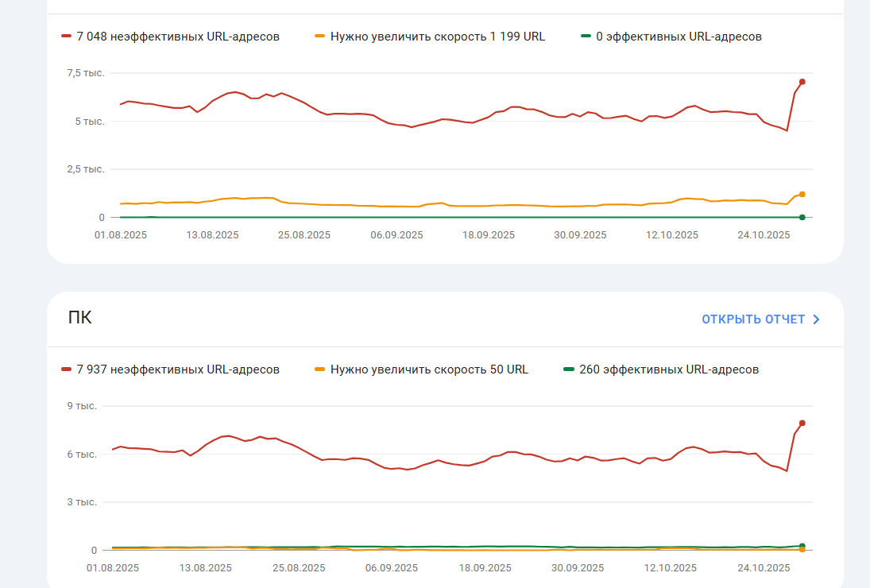
Task: Click the 9 тыс. axis label
Action: (x=82, y=406)
